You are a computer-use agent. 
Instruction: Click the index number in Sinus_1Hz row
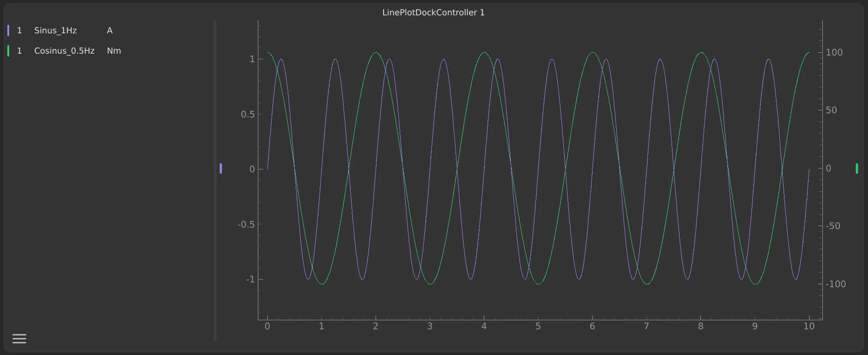[x=19, y=30]
